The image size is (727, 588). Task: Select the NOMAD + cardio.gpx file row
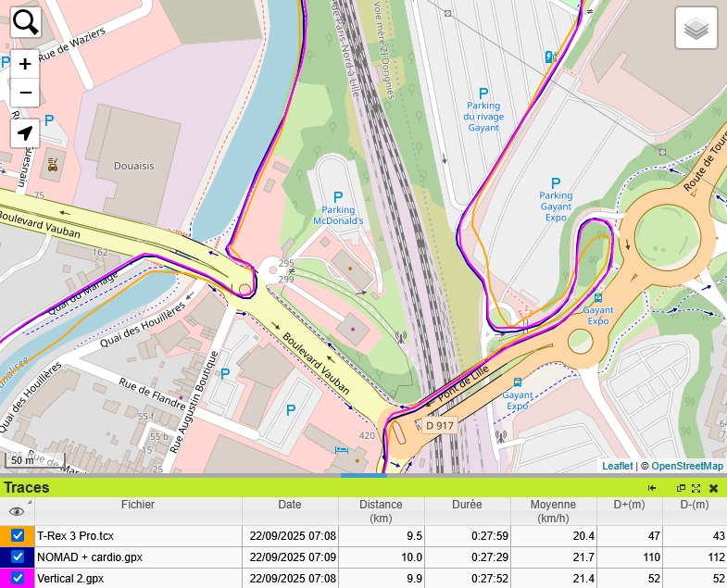coord(137,557)
